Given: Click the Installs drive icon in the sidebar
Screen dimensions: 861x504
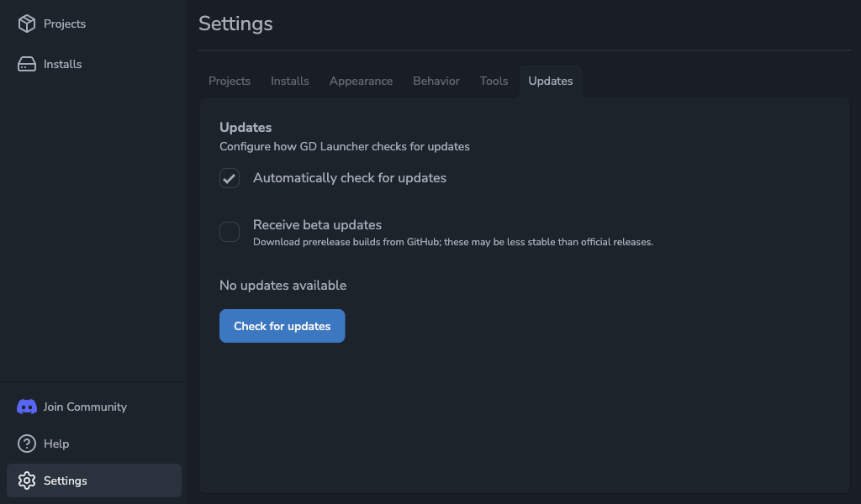Looking at the screenshot, I should [x=25, y=64].
